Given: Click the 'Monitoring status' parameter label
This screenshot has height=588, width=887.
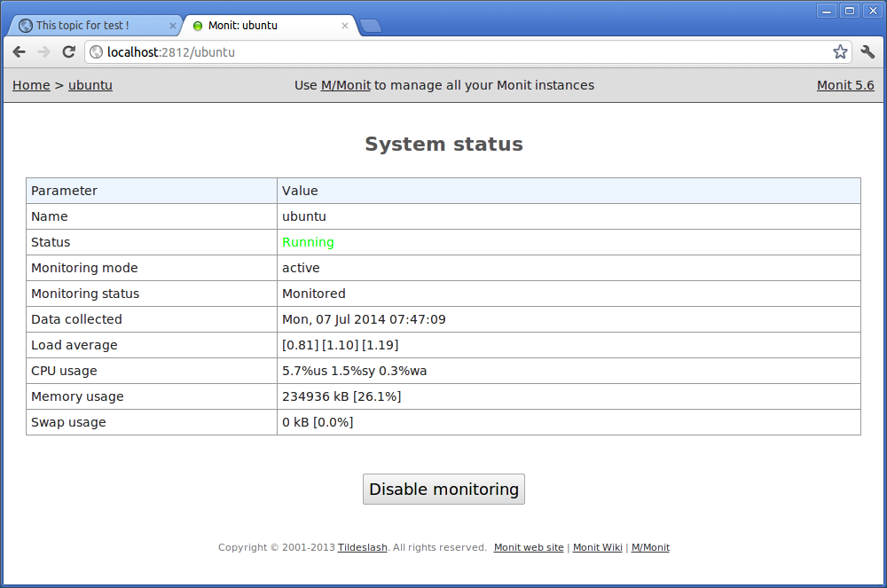Looking at the screenshot, I should pos(85,294).
